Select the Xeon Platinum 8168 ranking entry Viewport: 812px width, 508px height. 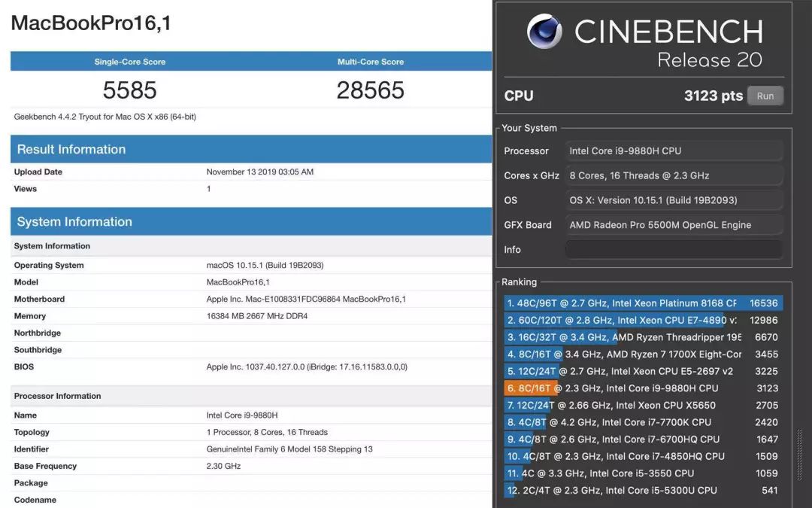pos(642,303)
